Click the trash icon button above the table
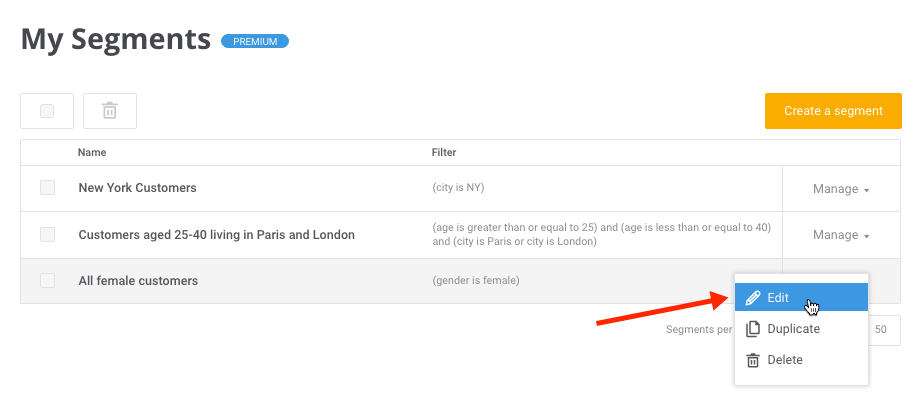The image size is (922, 413). pos(110,111)
